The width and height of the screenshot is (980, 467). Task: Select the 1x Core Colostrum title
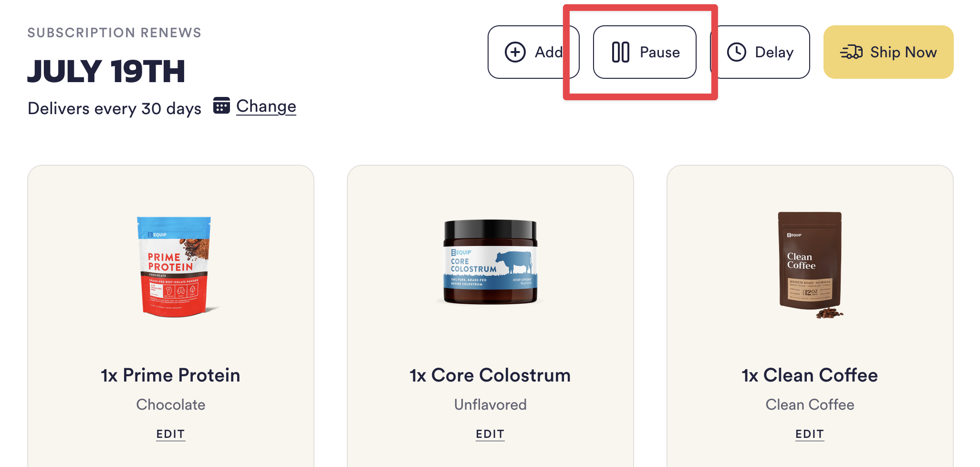[490, 375]
